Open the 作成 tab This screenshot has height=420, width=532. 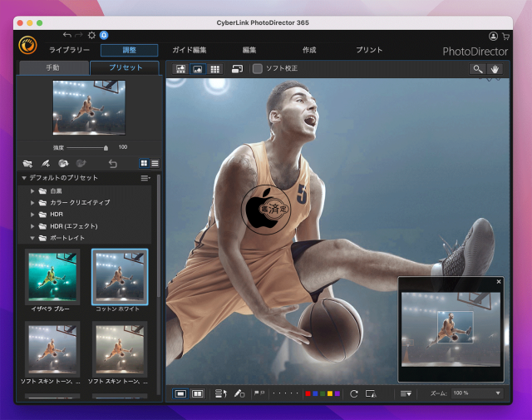309,50
